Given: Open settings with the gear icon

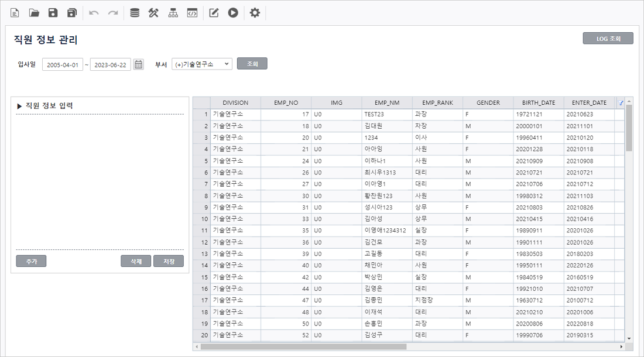Looking at the screenshot, I should pos(255,13).
